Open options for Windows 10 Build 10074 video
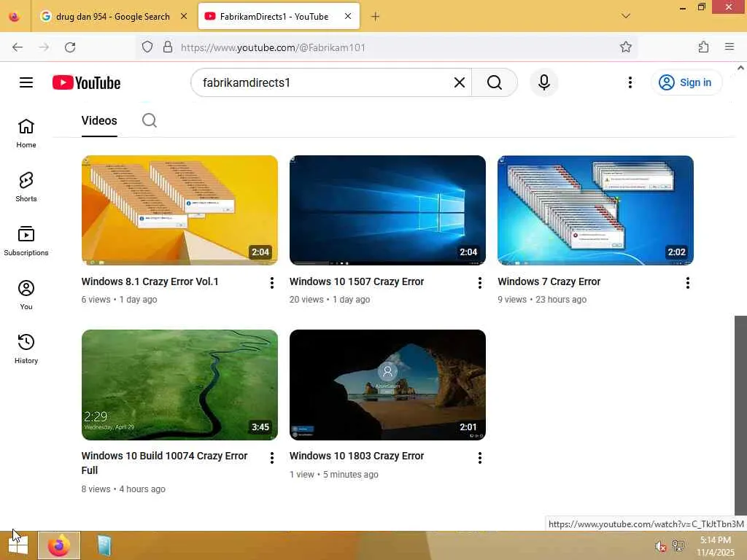The height and width of the screenshot is (560, 747). coord(271,458)
